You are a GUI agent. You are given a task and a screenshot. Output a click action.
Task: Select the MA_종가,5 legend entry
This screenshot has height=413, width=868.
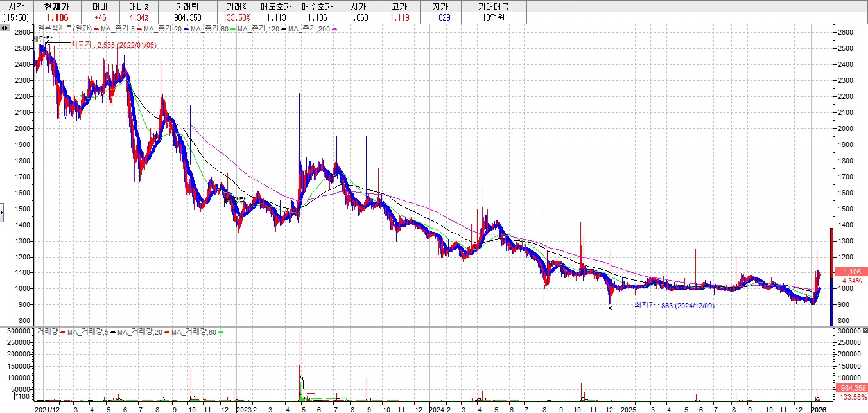pyautogui.click(x=117, y=29)
